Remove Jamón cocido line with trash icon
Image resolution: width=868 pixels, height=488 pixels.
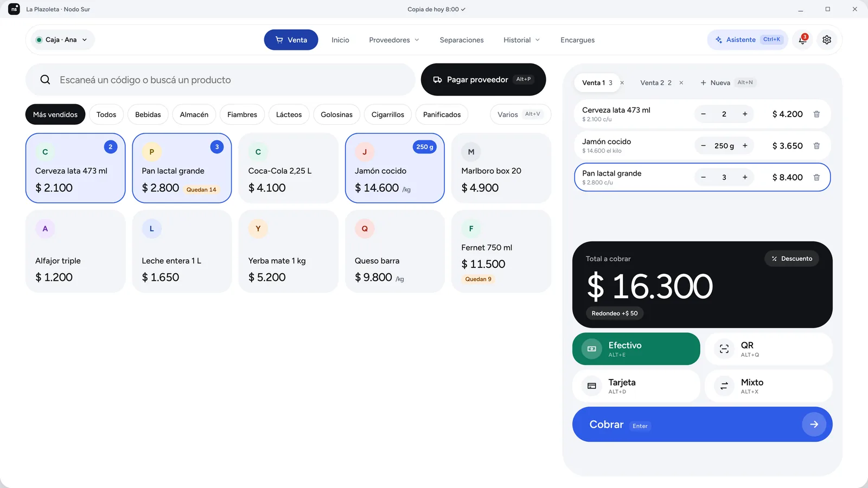[816, 146]
